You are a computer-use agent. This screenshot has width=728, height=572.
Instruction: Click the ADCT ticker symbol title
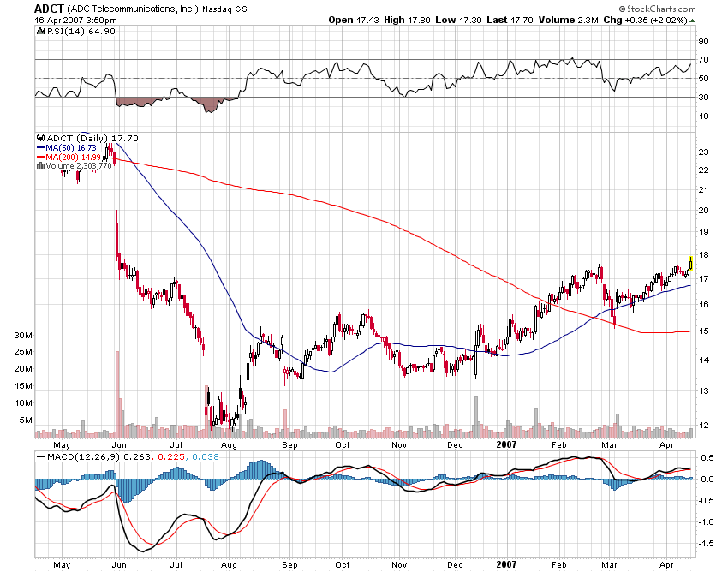point(50,9)
